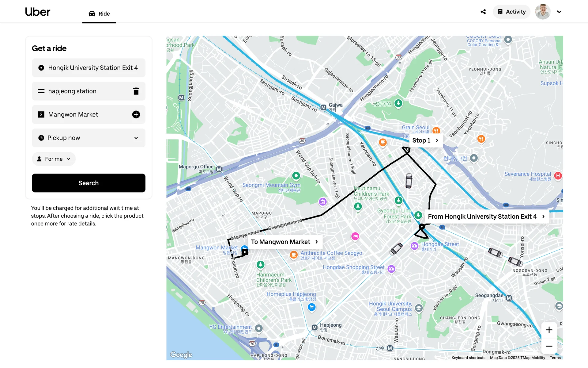Click the share icon in the header
588x368 pixels.
(483, 12)
